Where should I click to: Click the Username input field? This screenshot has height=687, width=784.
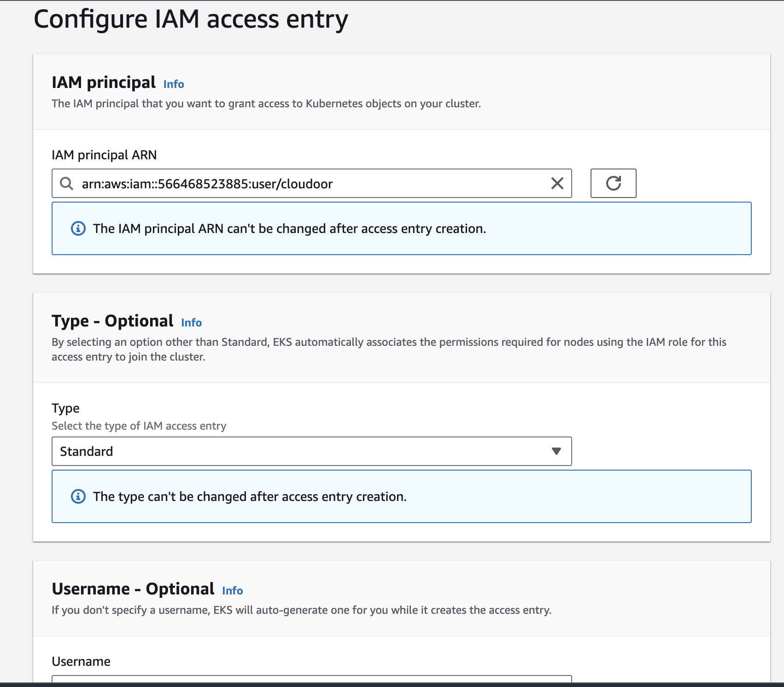pos(312,679)
